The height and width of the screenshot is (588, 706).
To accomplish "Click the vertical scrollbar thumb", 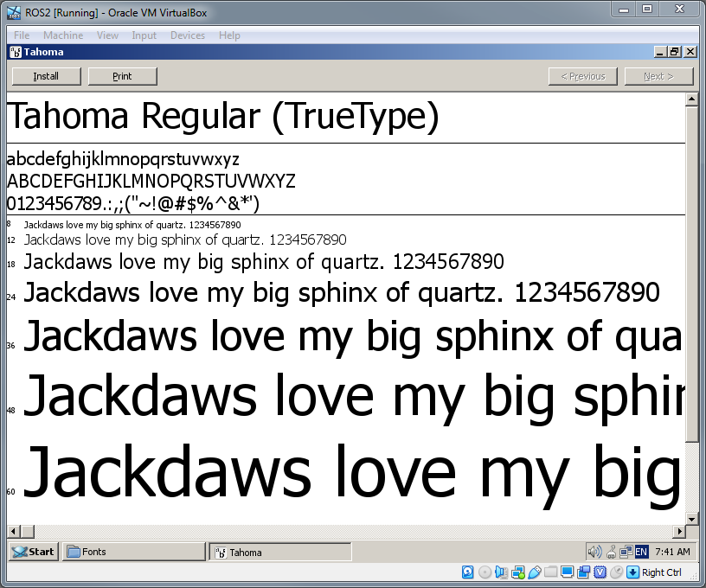I will (x=691, y=274).
